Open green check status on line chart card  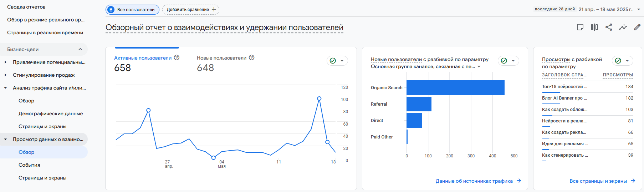pyautogui.click(x=337, y=61)
